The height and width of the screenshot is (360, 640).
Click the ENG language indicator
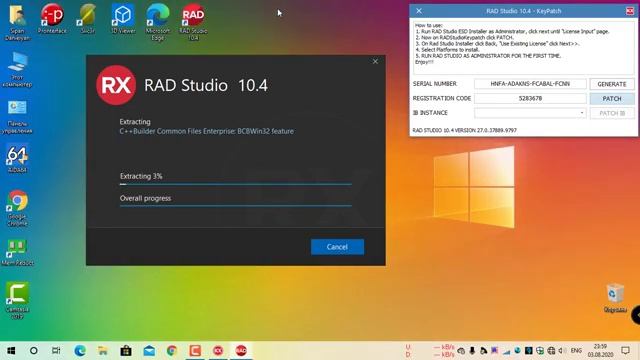(x=576, y=351)
